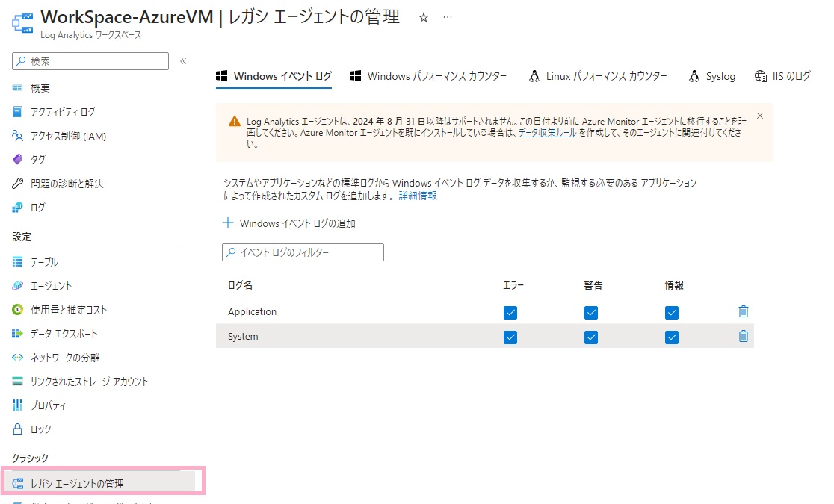Click Windows イベント ログの追加 button
The image size is (834, 504).
pos(288,223)
